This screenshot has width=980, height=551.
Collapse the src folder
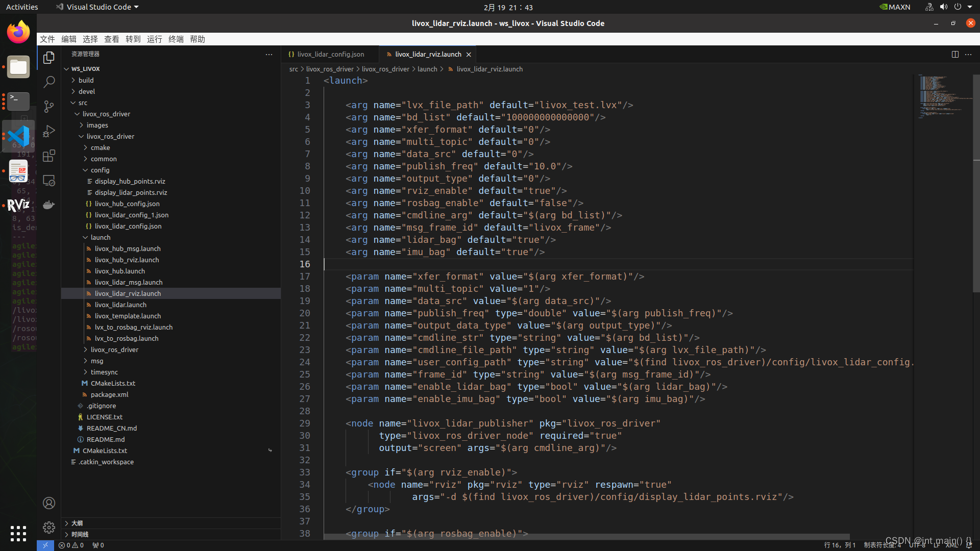(73, 103)
